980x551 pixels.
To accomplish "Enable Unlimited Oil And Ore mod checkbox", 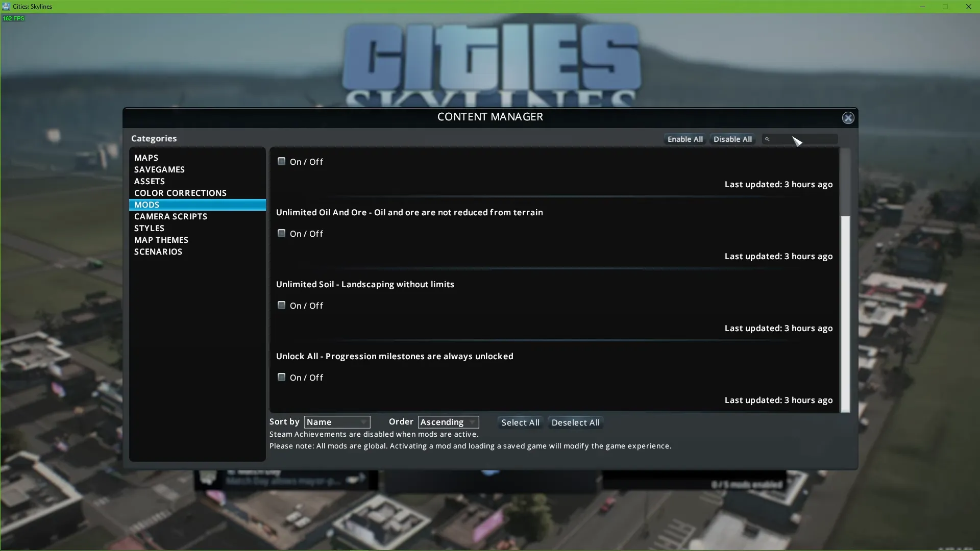I will [281, 233].
